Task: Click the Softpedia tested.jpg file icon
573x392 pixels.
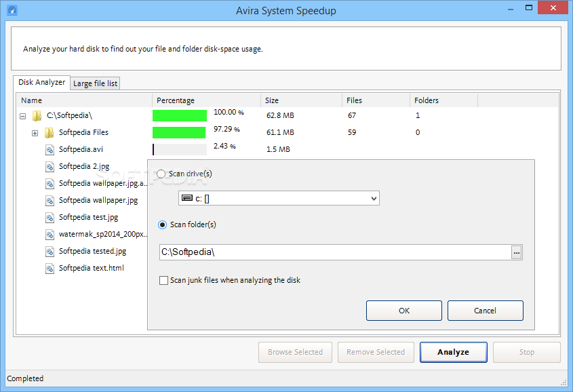Action: click(x=50, y=252)
